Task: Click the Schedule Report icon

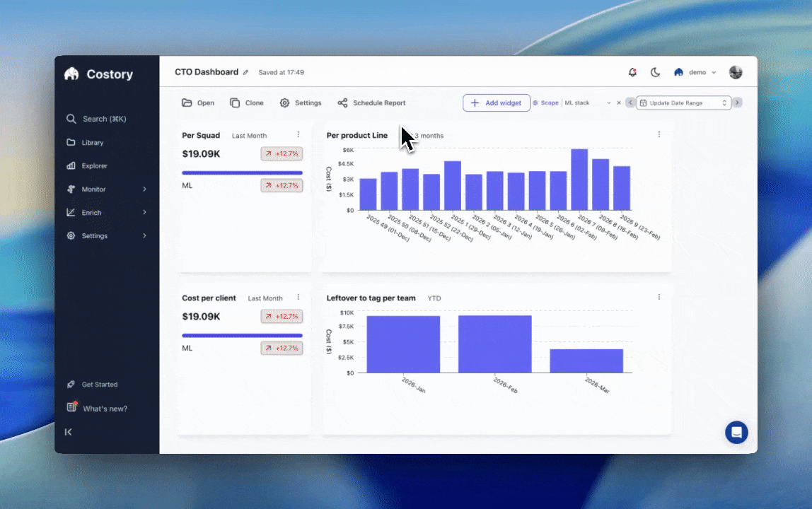Action: pos(342,103)
